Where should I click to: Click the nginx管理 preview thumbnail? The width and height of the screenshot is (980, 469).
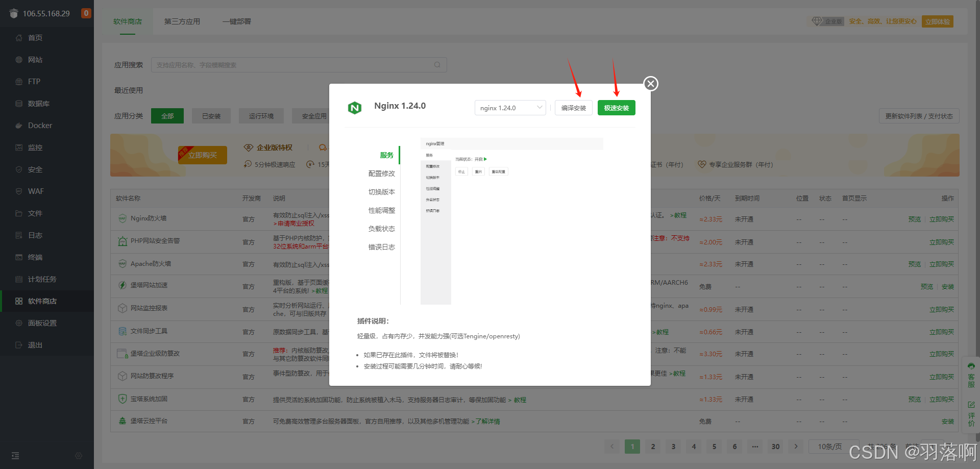(512, 221)
